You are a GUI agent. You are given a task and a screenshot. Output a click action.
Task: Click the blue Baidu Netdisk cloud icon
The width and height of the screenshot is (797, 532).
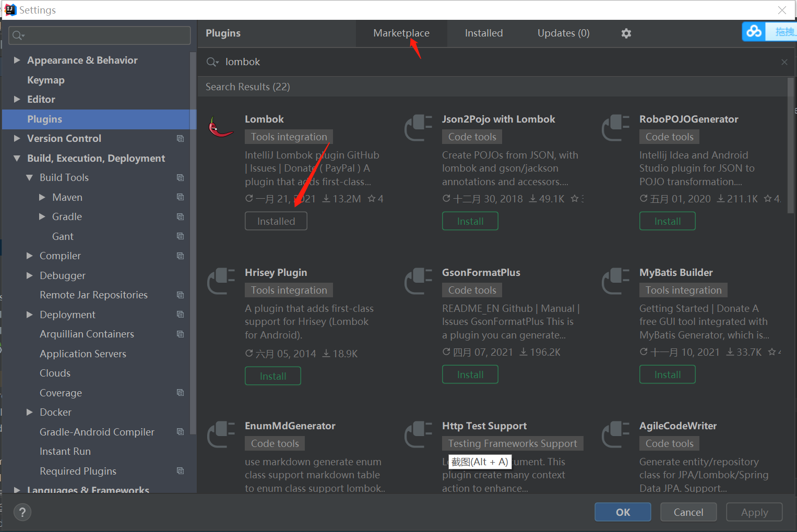754,31
